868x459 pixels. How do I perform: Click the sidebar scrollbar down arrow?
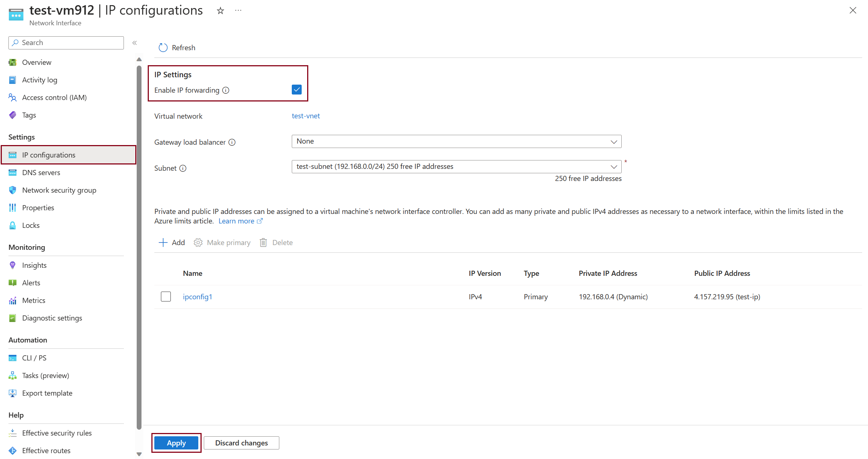(x=139, y=454)
